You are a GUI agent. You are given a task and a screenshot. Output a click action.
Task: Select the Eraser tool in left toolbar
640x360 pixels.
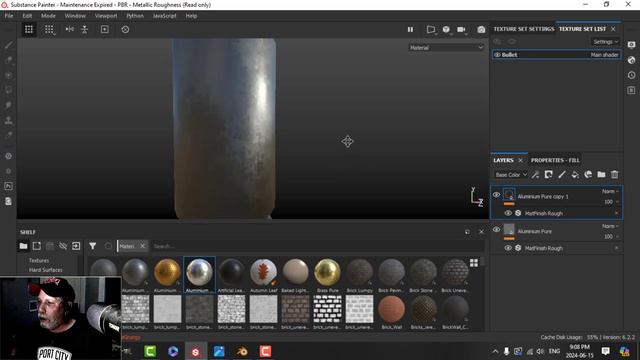pyautogui.click(x=8, y=60)
